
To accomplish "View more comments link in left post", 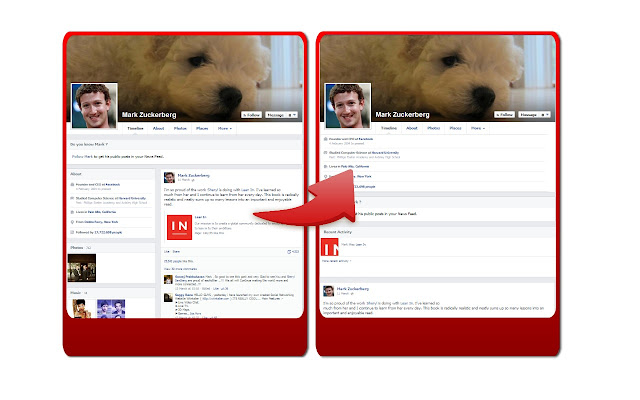I will [x=180, y=269].
